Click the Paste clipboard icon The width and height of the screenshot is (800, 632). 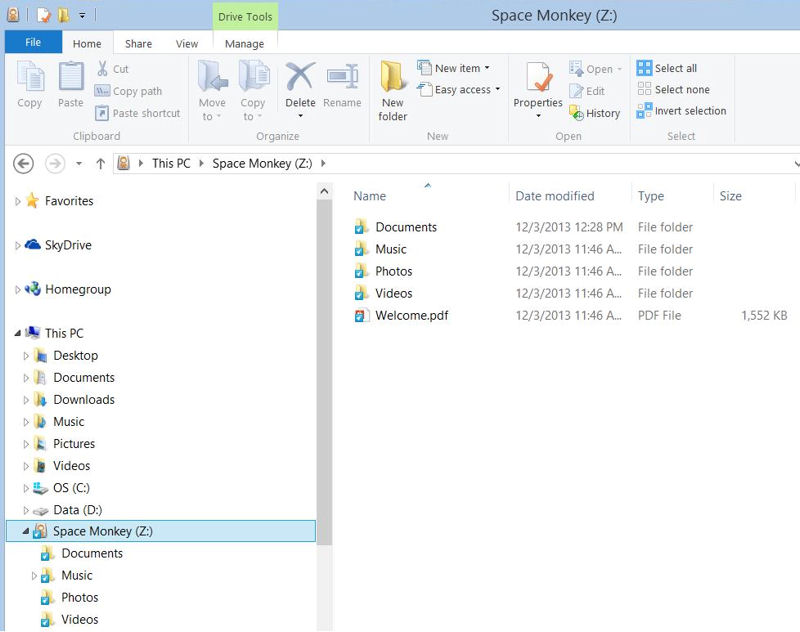point(71,77)
